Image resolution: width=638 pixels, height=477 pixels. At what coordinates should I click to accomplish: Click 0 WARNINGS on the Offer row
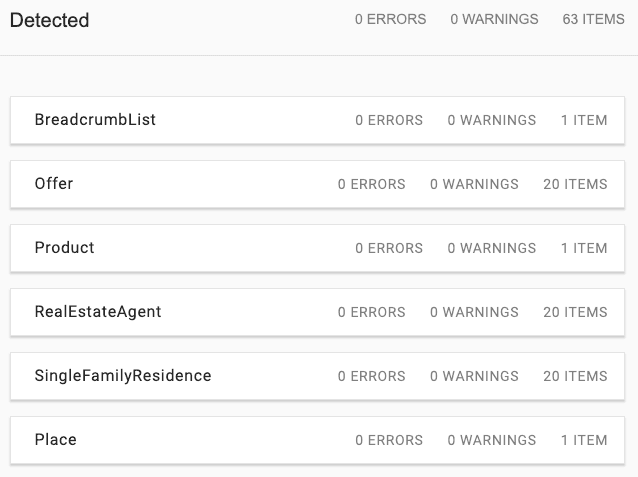(474, 184)
